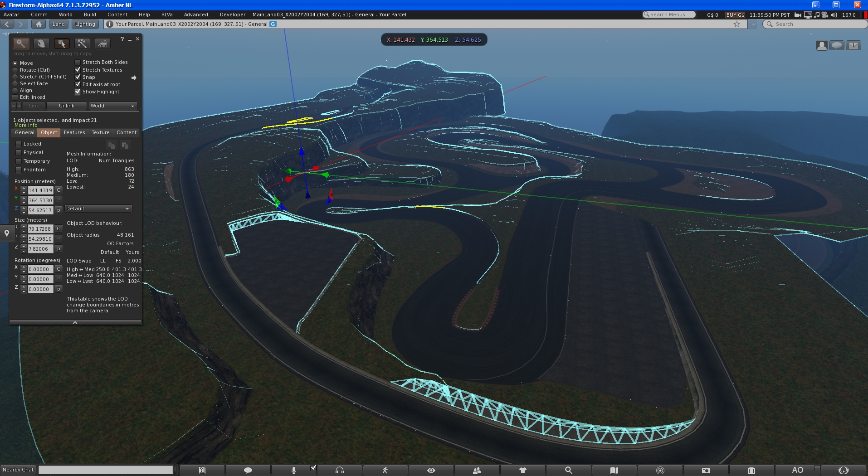Click the Lighting favorites button

(85, 24)
